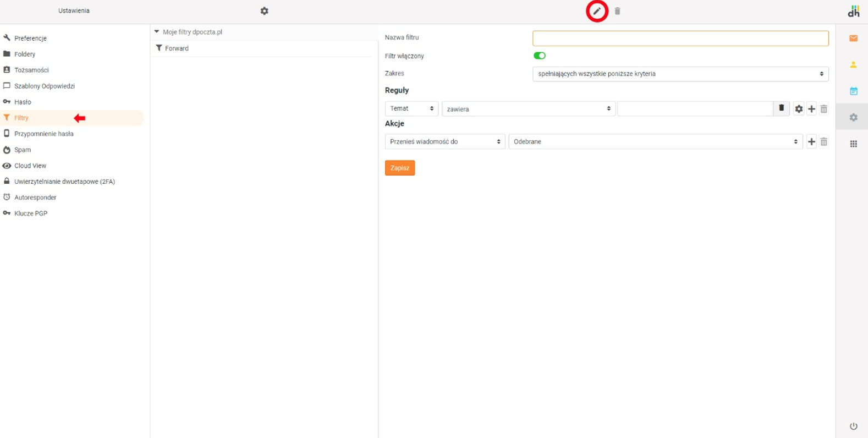Click the Nazwa filtru input field
The width and height of the screenshot is (868, 438).
tap(680, 38)
